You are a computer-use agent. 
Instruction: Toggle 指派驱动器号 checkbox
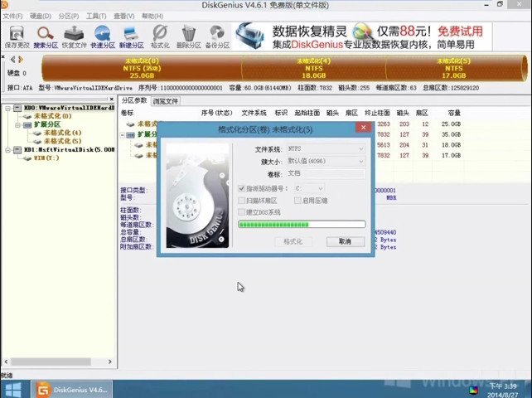tap(242, 188)
